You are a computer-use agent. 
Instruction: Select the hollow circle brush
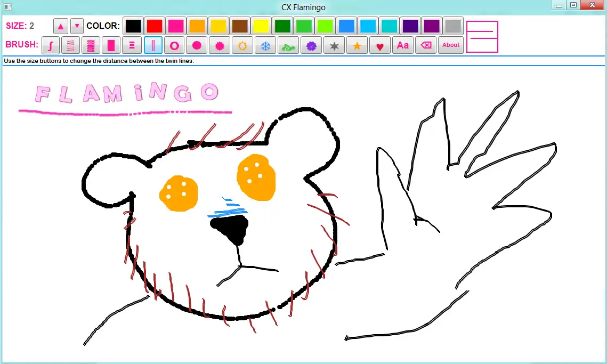(174, 45)
